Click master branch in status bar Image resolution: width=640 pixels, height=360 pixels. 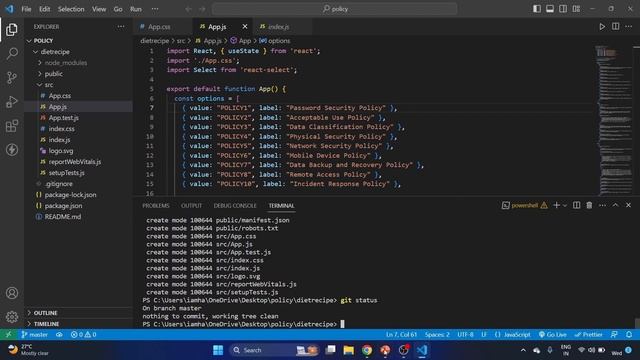pos(34,334)
